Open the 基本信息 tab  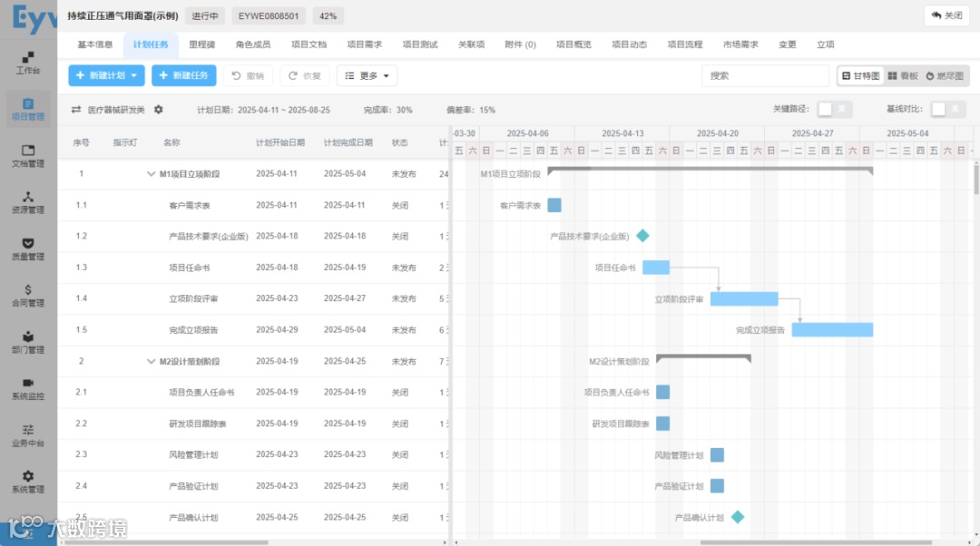(95, 44)
